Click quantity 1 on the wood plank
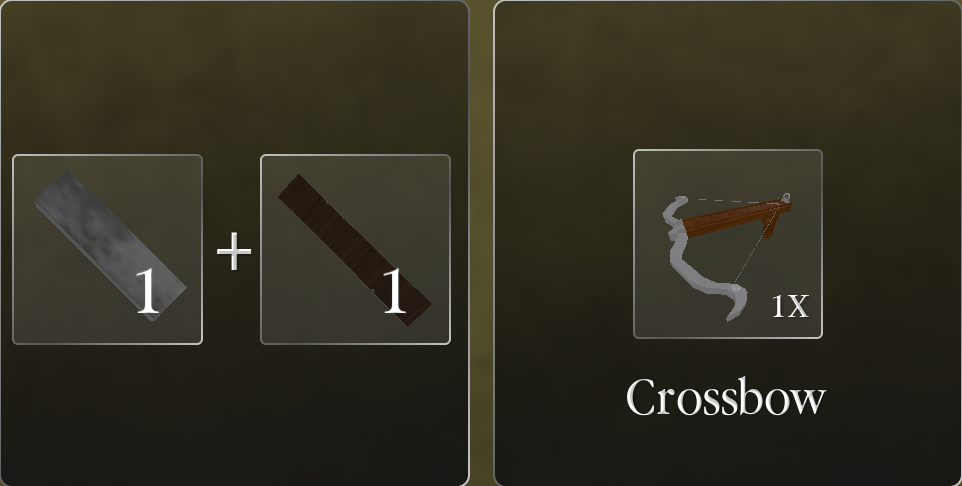 click(x=394, y=291)
